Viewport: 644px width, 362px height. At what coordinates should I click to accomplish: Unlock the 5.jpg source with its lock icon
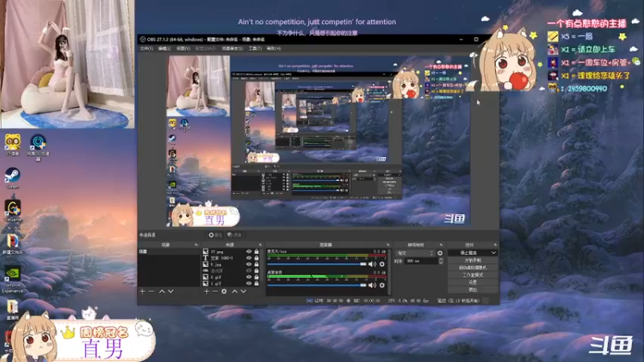point(256,265)
